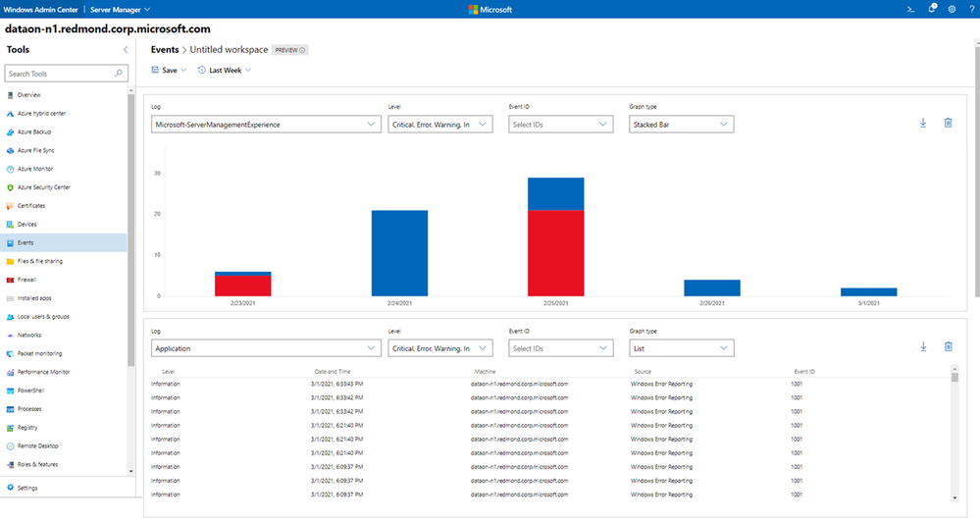This screenshot has height=522, width=980.
Task: Open Processes tool
Action: click(x=29, y=409)
